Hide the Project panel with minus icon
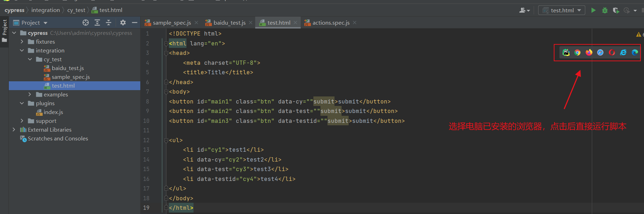Image resolution: width=644 pixels, height=214 pixels. coord(134,23)
